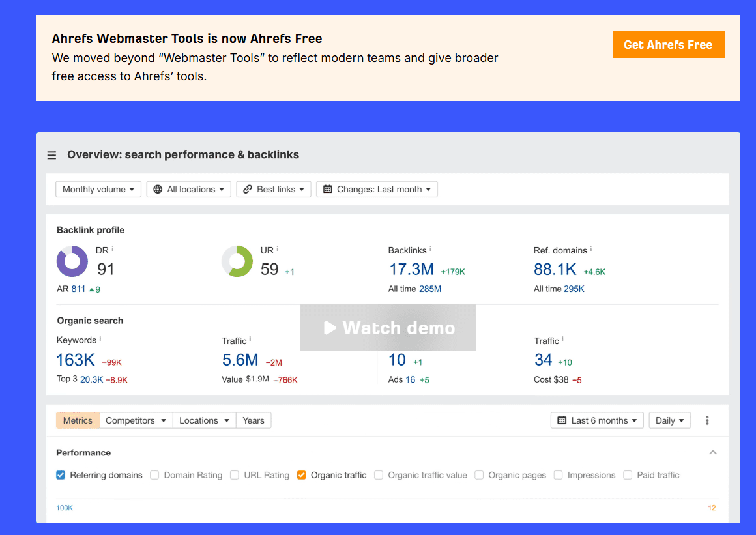Collapse the Performance section chevron
The image size is (756, 535).
713,452
